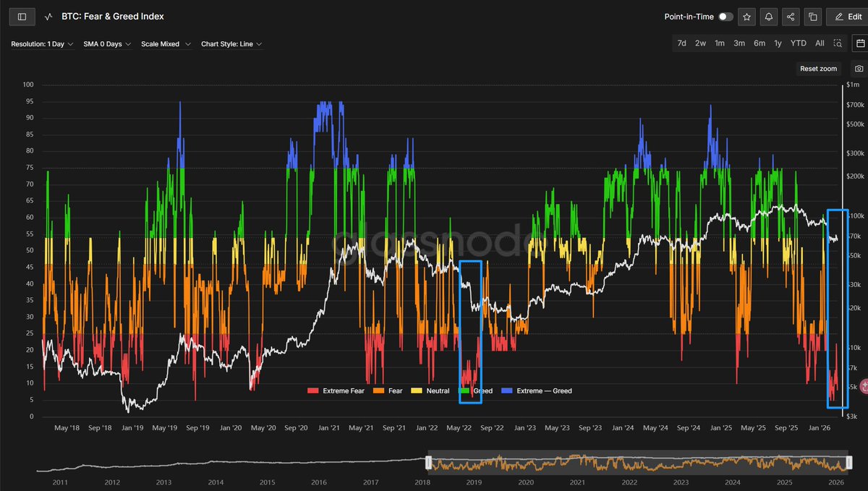Toggle the sidebar panel button

point(22,16)
